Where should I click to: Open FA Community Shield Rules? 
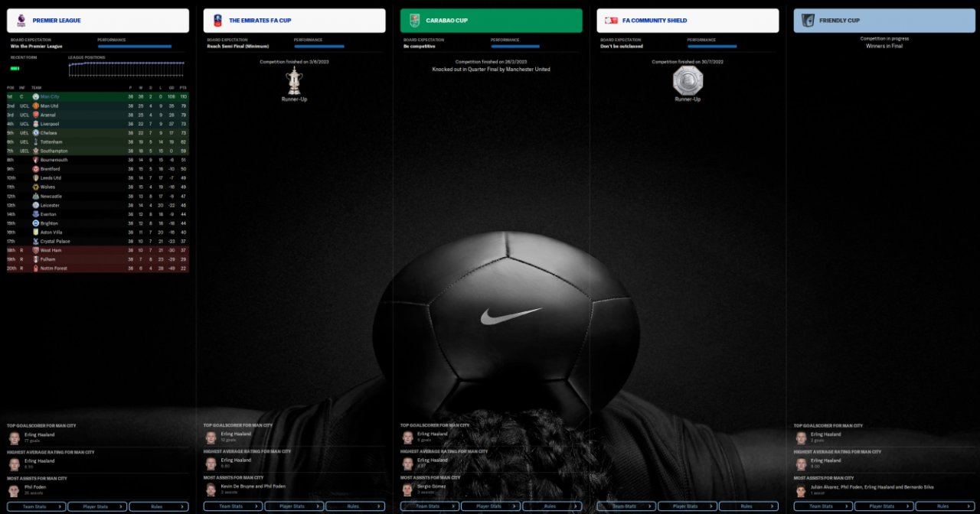(x=749, y=506)
